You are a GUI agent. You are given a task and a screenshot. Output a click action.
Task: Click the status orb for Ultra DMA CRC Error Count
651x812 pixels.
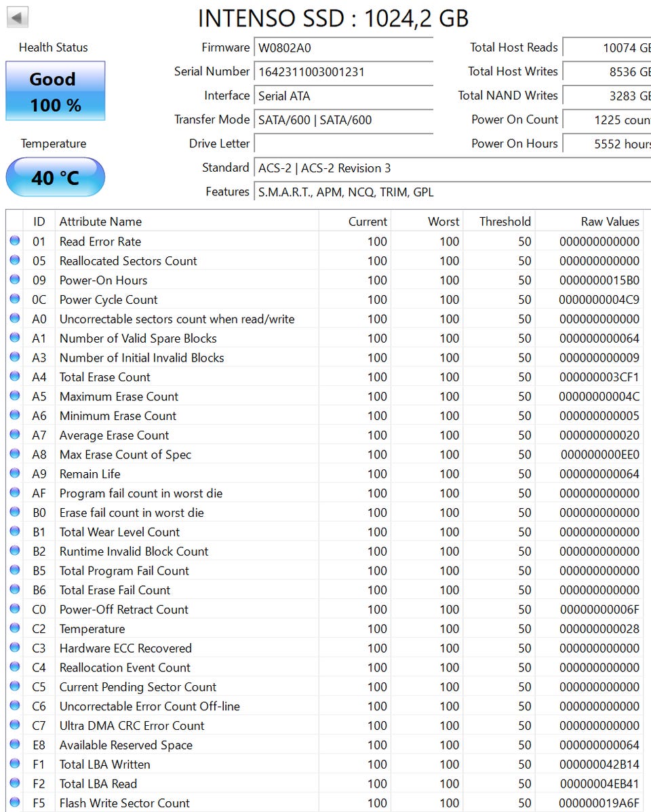point(15,725)
